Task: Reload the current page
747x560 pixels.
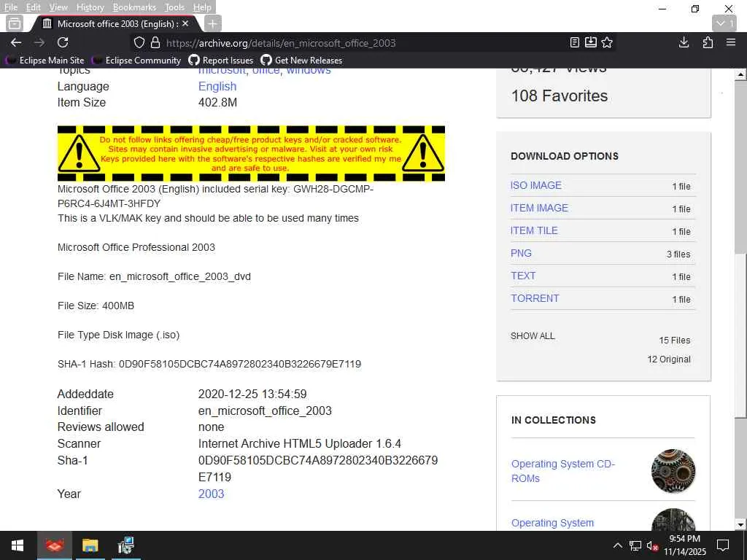Action: tap(63, 42)
